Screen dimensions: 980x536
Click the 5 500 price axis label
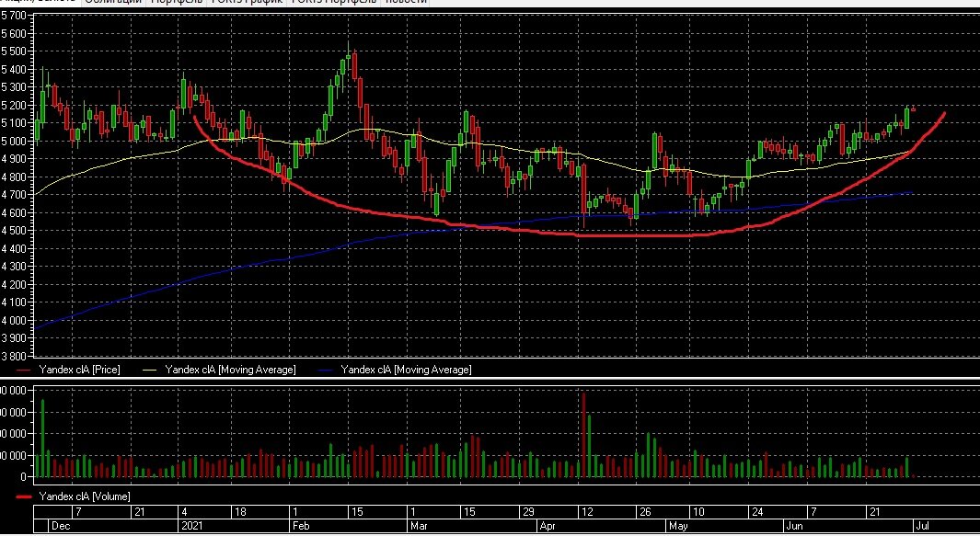click(14, 51)
